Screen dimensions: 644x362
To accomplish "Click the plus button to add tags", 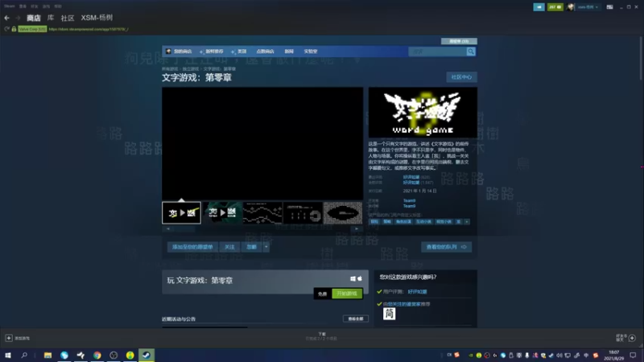I will tap(467, 222).
